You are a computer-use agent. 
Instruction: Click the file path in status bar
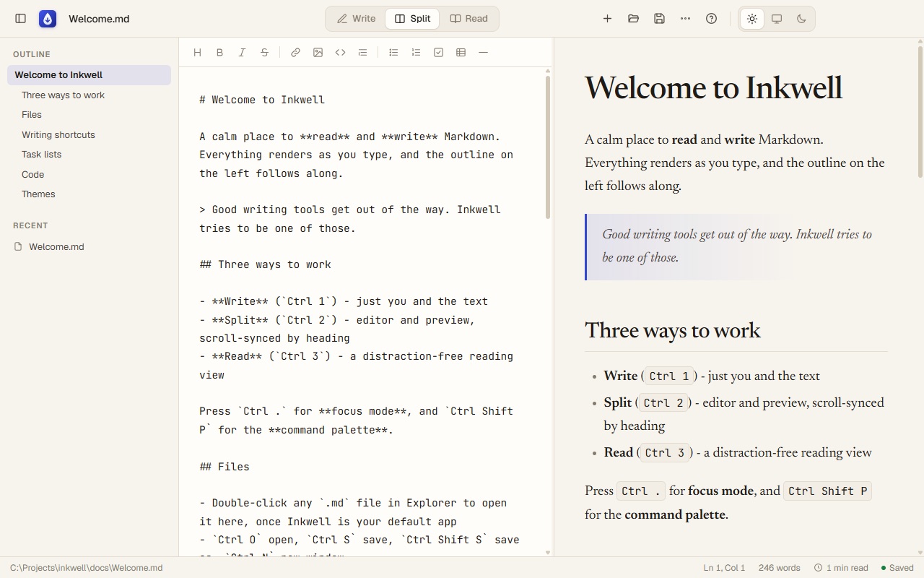pyautogui.click(x=87, y=568)
